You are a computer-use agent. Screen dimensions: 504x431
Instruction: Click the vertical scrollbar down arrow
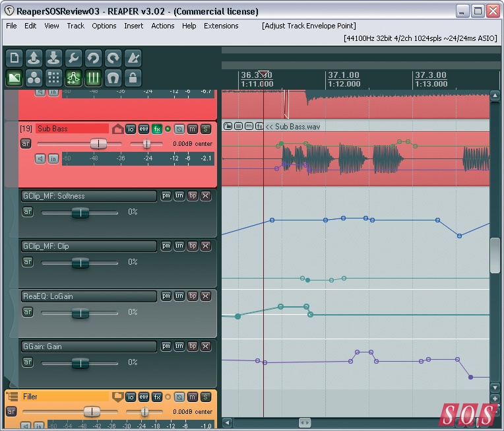pos(495,387)
